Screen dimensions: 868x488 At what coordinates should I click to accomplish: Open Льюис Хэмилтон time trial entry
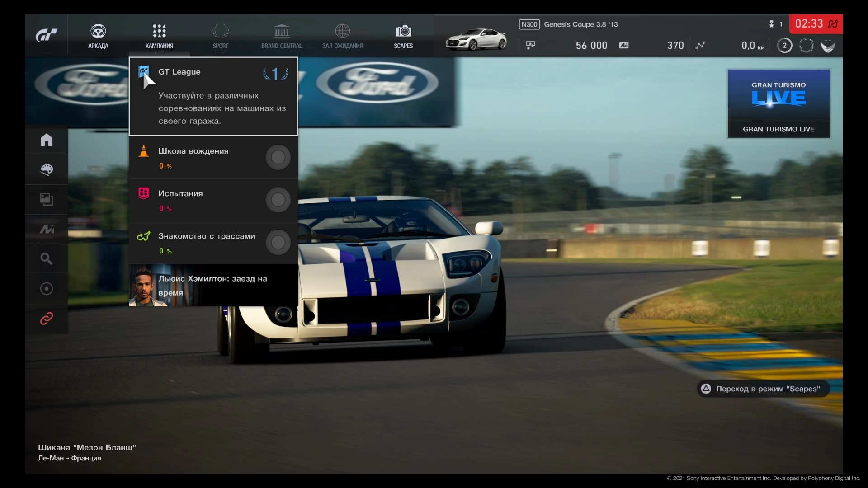[x=213, y=285]
